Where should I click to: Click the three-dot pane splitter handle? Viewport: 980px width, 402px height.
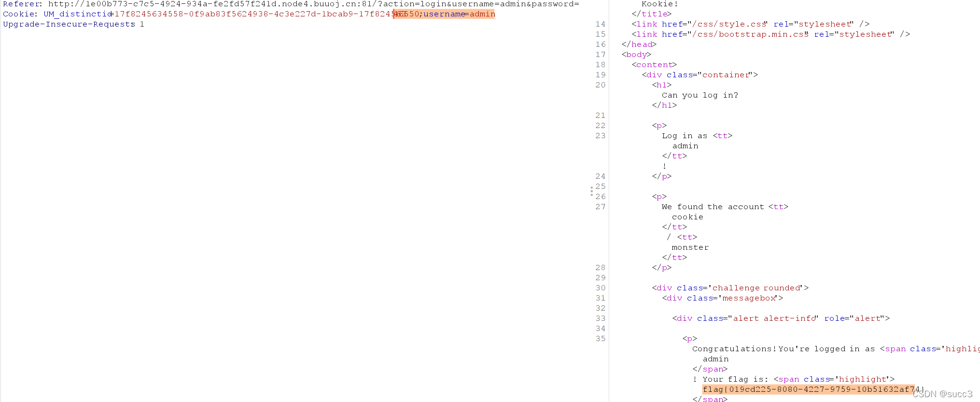tap(591, 191)
